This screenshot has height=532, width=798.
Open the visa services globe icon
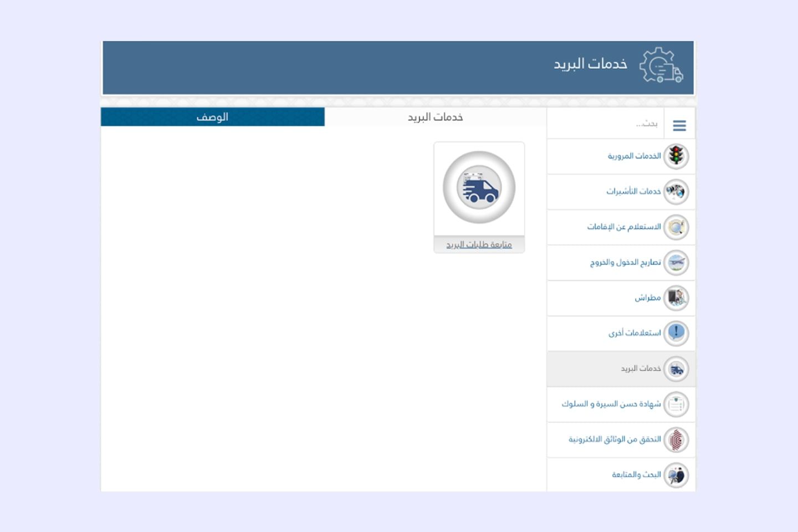coord(676,192)
